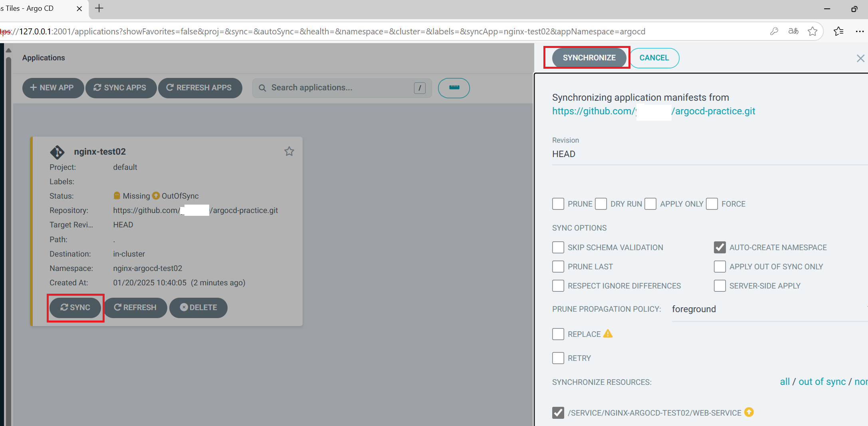Screen dimensions: 868x426
Task: Click the Applications heading
Action: [44, 58]
